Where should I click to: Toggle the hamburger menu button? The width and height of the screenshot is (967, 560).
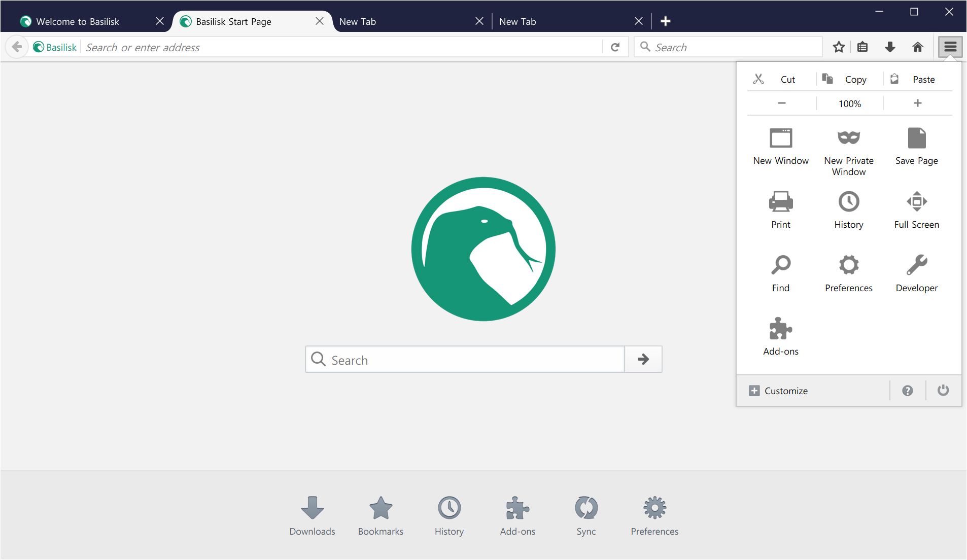click(950, 47)
